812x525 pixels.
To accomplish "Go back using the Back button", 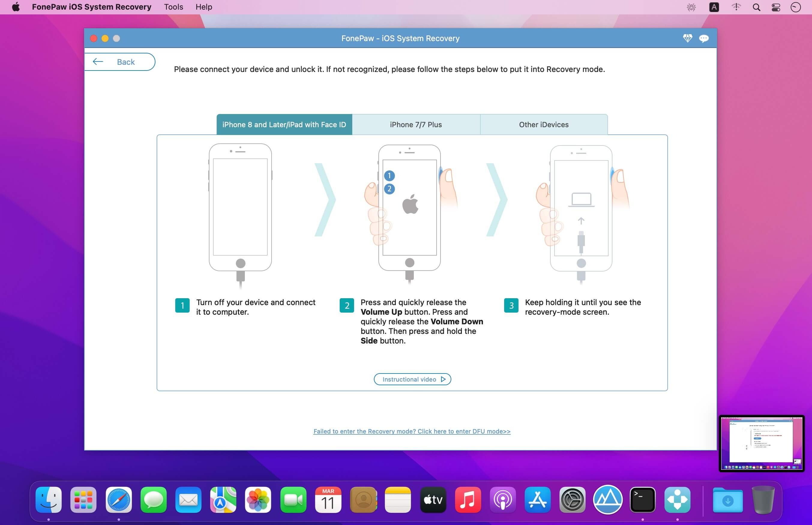I will (x=120, y=62).
